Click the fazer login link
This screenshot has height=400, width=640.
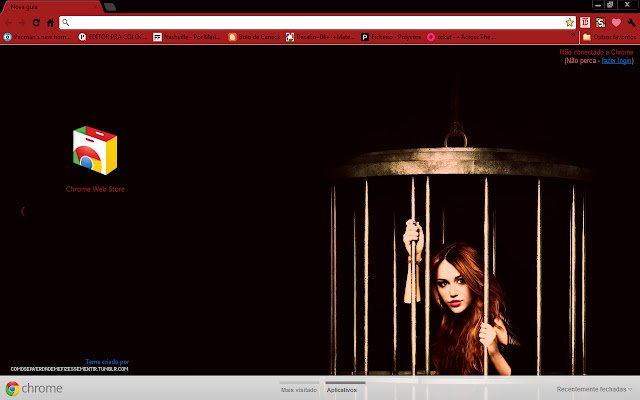pyautogui.click(x=617, y=61)
